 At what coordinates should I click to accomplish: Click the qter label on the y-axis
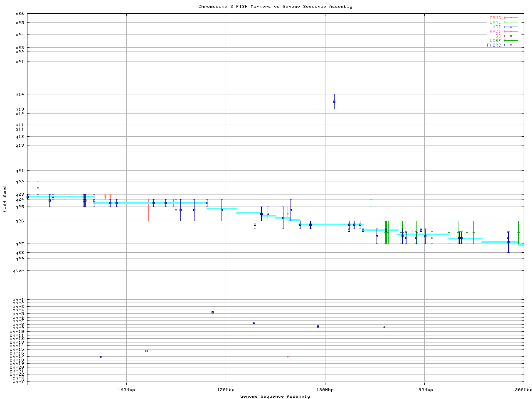[19, 271]
